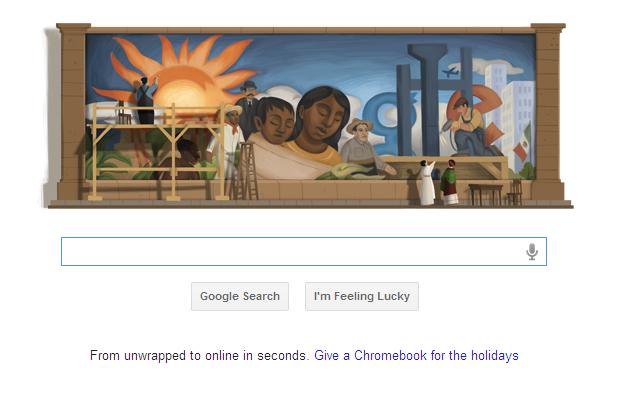
Task: Click the person in green shawl
Action: 450,182
